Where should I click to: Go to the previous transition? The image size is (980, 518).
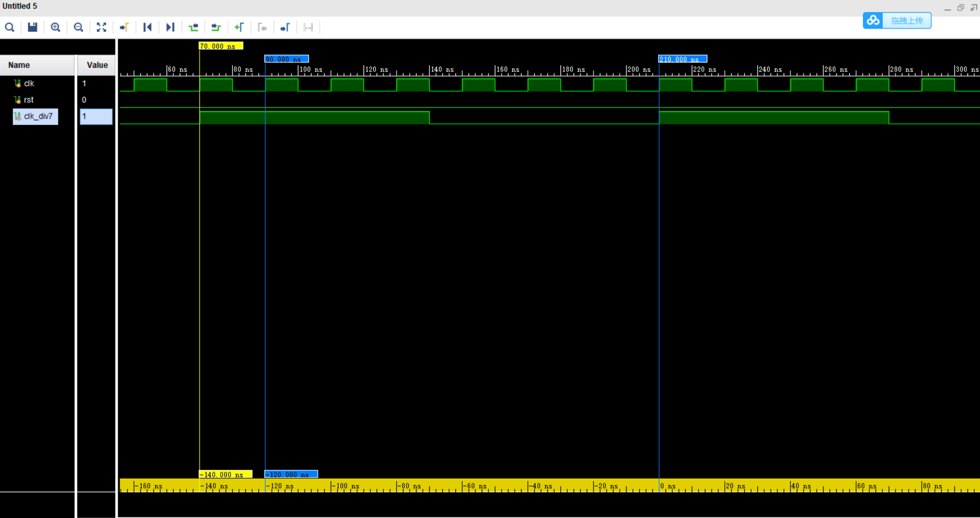pos(193,27)
